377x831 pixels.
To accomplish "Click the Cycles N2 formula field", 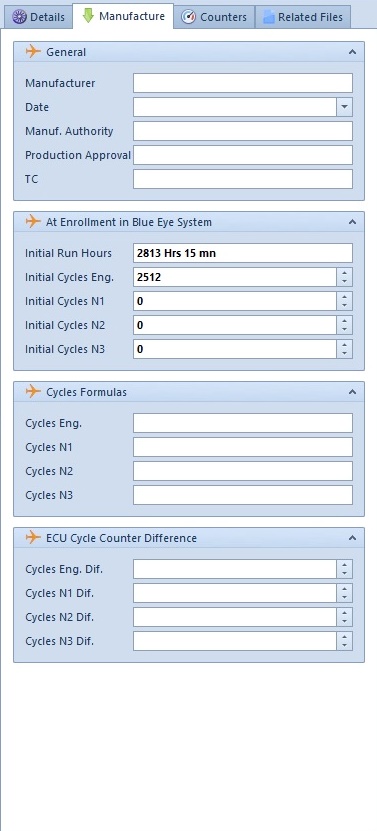I will pos(243,471).
